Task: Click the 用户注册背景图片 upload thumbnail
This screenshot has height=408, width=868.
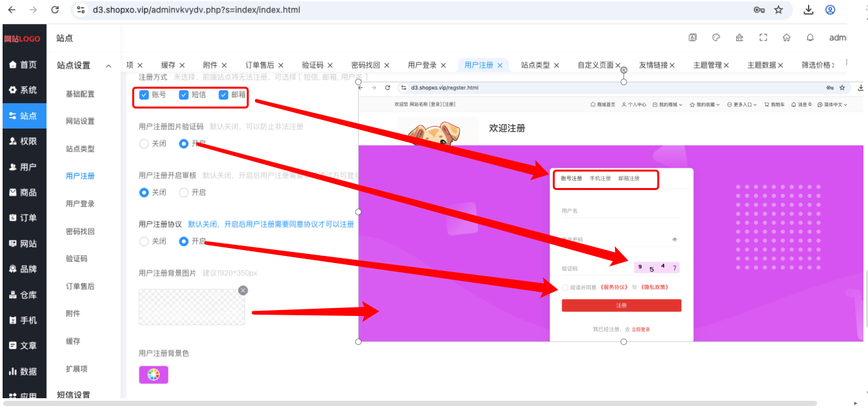Action: 192,307
